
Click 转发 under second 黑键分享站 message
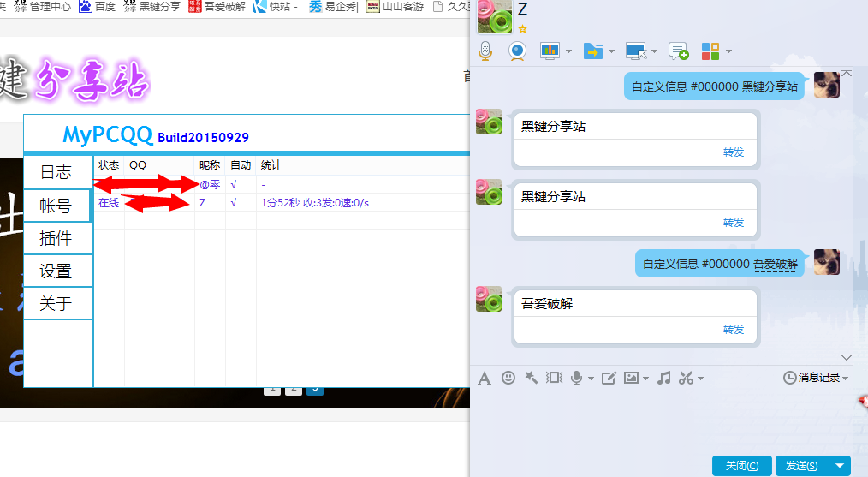click(x=734, y=223)
